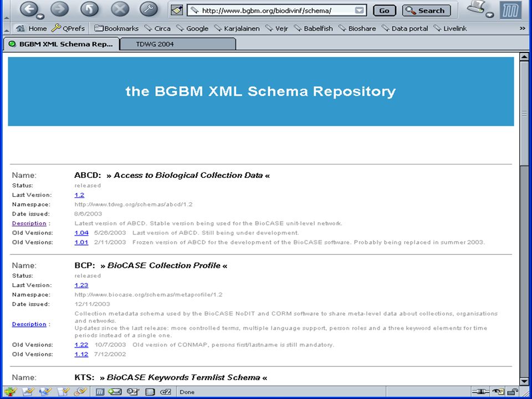The height and width of the screenshot is (399, 532).
Task: Open ABCD old version 1.04 link
Action: pos(81,233)
